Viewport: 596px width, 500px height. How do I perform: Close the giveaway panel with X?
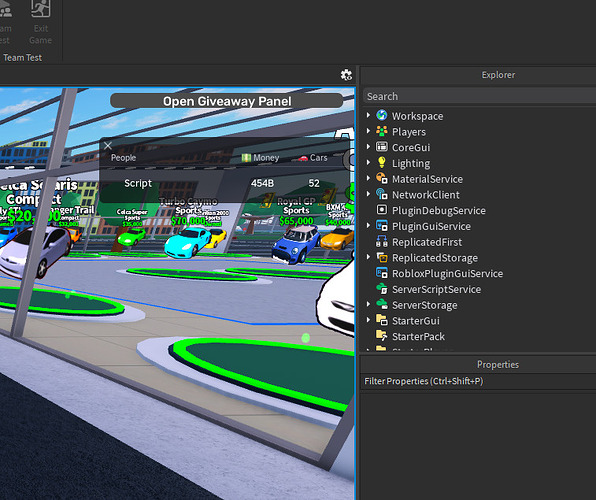pyautogui.click(x=108, y=146)
